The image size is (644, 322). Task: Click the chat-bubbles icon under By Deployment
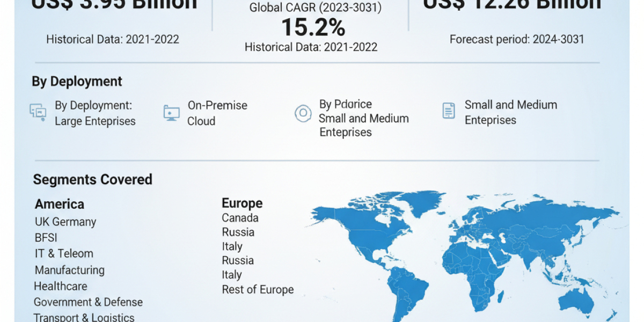tap(37, 112)
